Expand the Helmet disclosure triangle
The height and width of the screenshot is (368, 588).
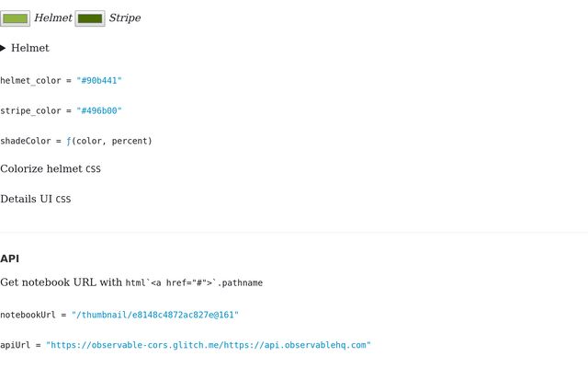(x=3, y=48)
